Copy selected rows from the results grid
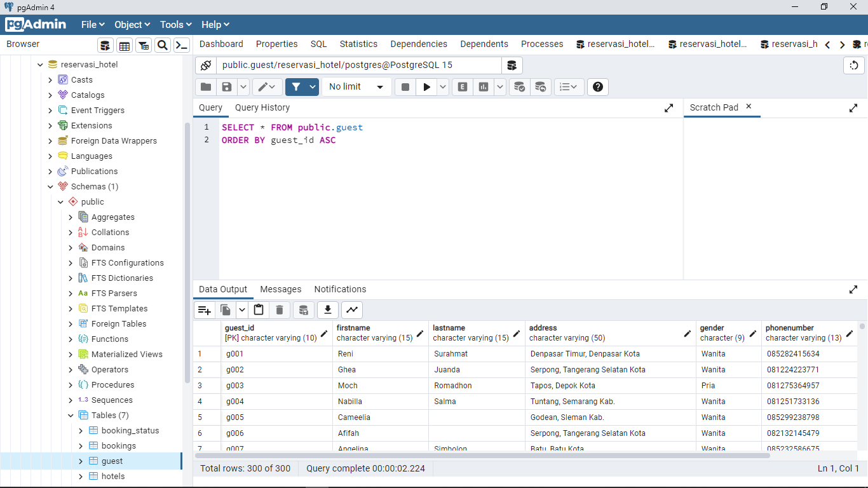The width and height of the screenshot is (868, 488). tap(225, 309)
